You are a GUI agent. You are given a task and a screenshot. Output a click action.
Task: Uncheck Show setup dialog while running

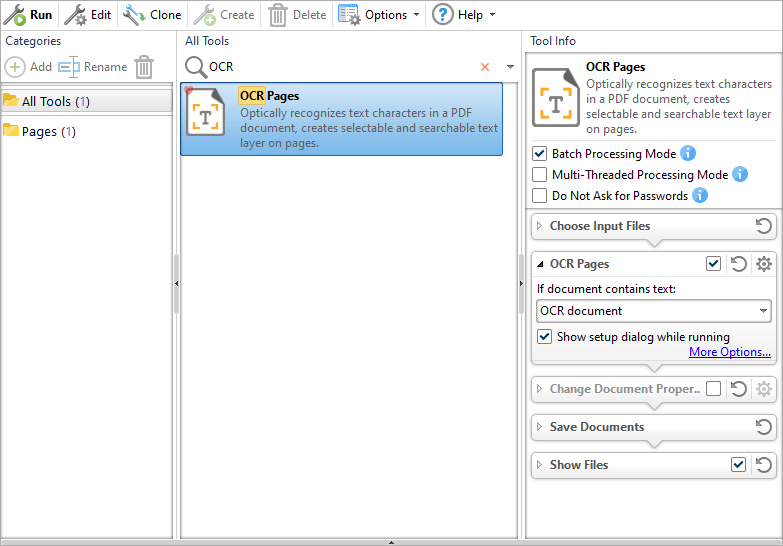545,337
